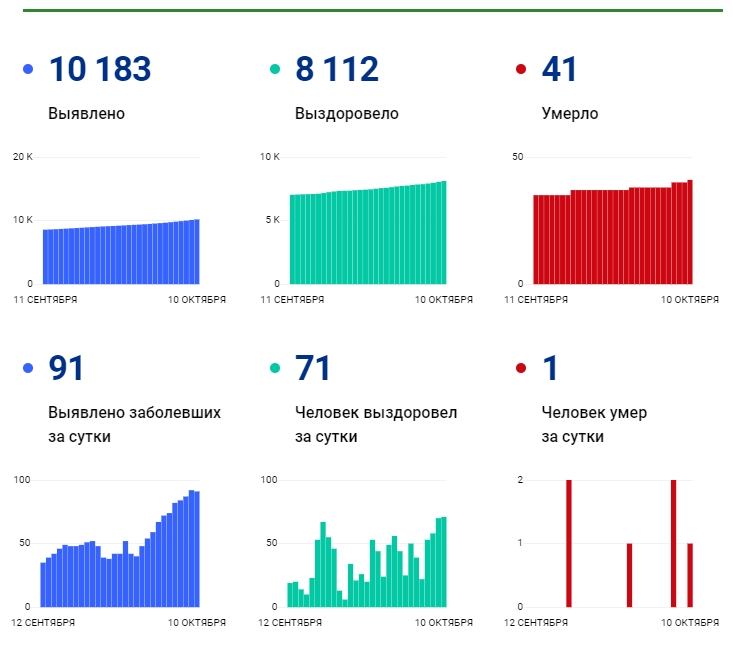Click the label Выявлено
Viewport: 733px width, 645px height.
86,114
